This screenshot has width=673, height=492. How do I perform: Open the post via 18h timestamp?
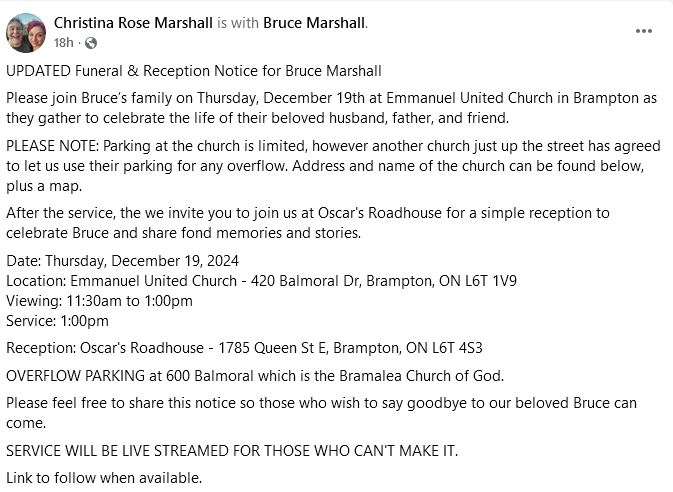tap(64, 43)
